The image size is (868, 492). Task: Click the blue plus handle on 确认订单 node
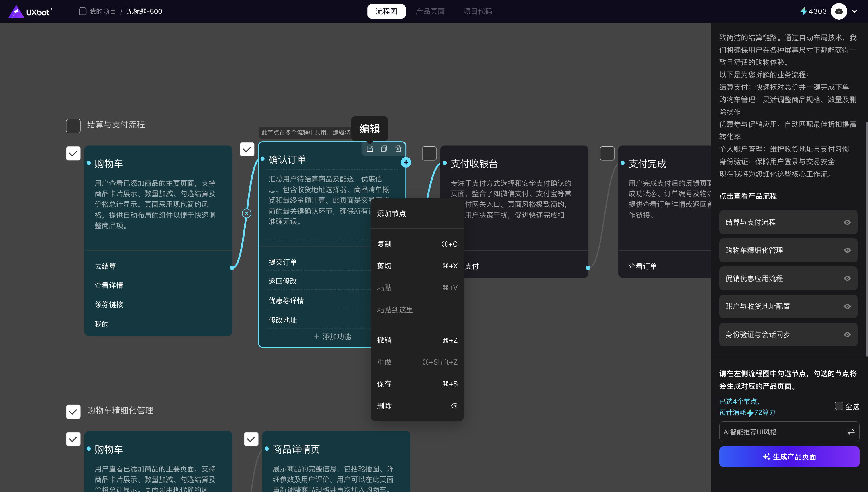coord(406,162)
